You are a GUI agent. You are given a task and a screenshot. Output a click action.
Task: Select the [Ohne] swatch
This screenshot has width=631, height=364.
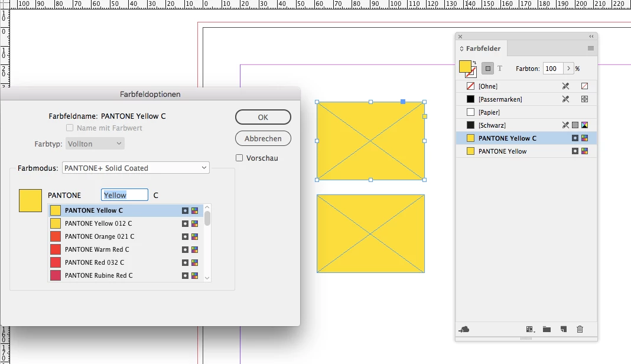(526, 86)
